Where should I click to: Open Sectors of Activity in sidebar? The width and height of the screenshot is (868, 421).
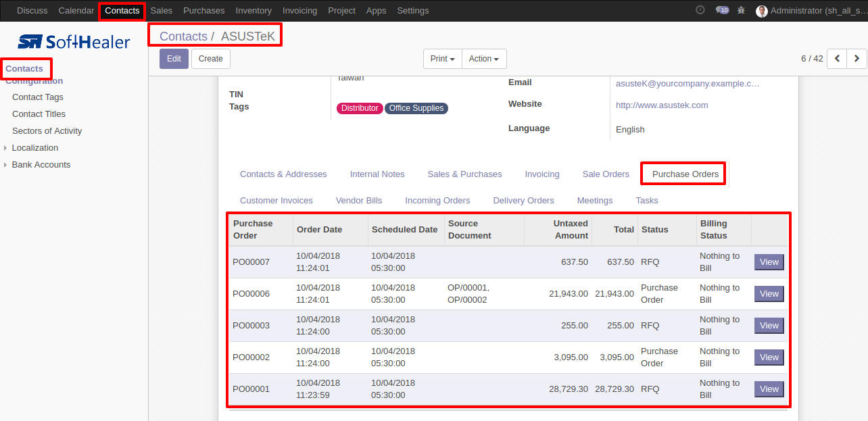coord(47,131)
